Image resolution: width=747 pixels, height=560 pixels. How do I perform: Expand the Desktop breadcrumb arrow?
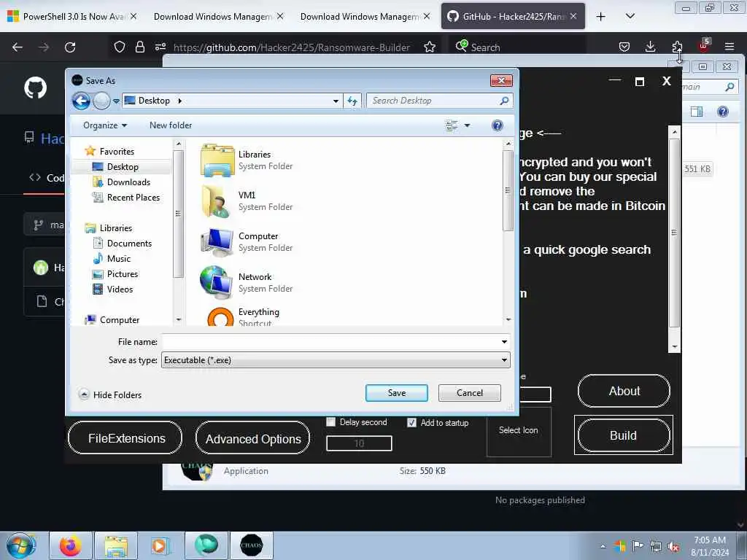[179, 101]
